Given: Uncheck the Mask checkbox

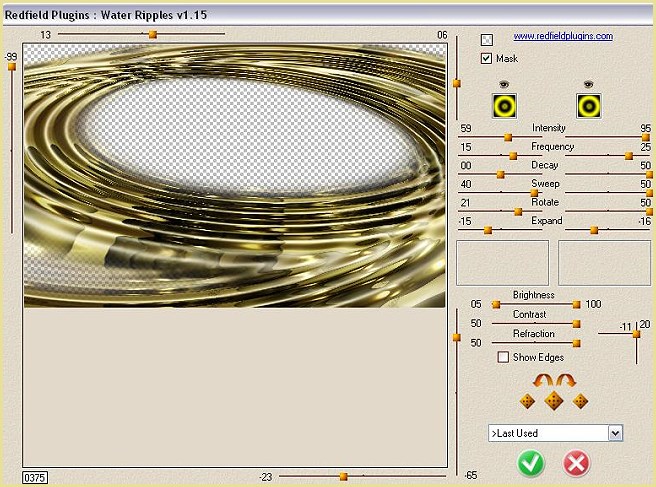Looking at the screenshot, I should pyautogui.click(x=487, y=59).
